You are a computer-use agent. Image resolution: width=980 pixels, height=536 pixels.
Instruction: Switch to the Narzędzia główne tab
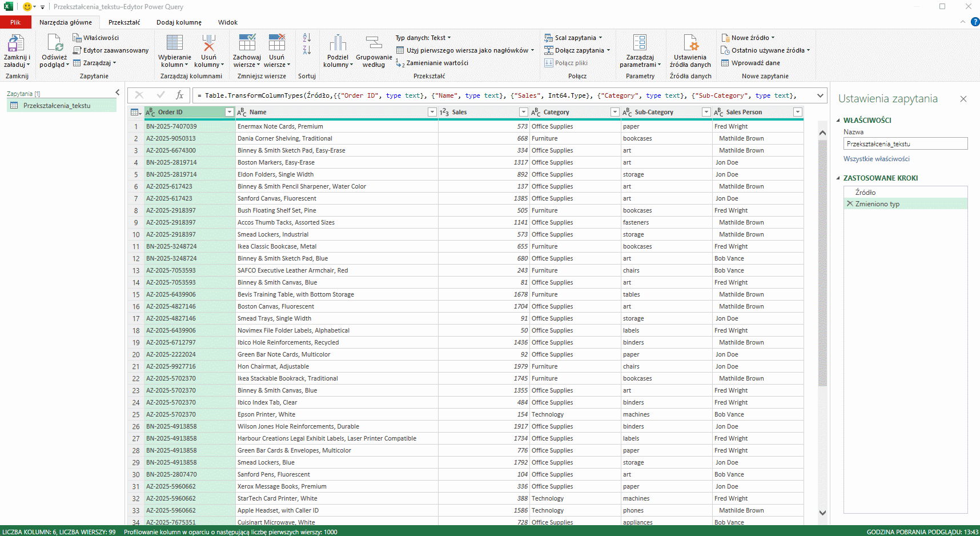66,22
